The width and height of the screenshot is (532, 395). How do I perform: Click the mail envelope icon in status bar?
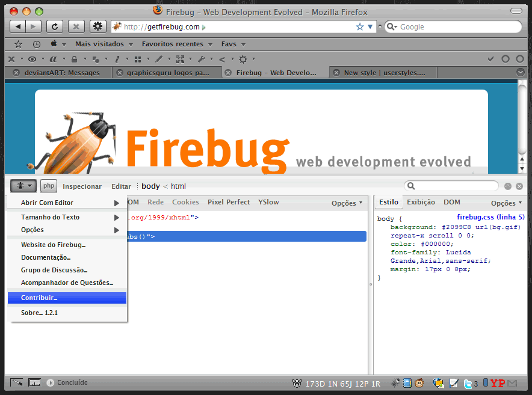tap(512, 384)
